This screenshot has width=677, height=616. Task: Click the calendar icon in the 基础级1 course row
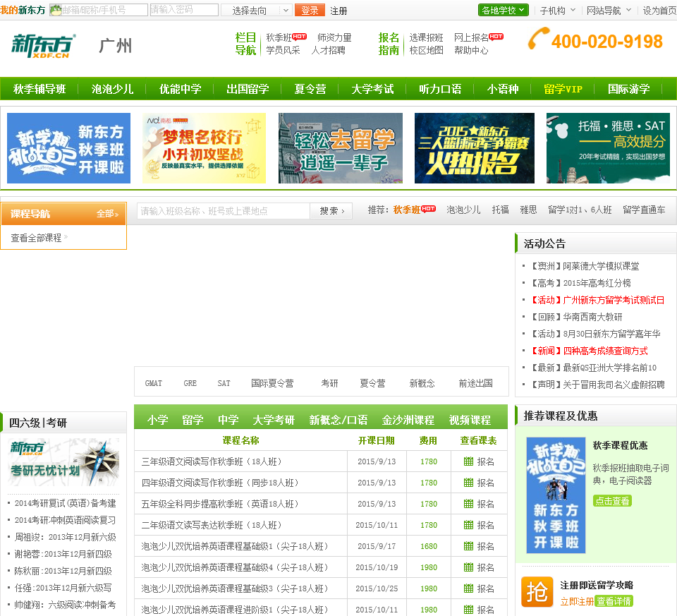point(468,546)
